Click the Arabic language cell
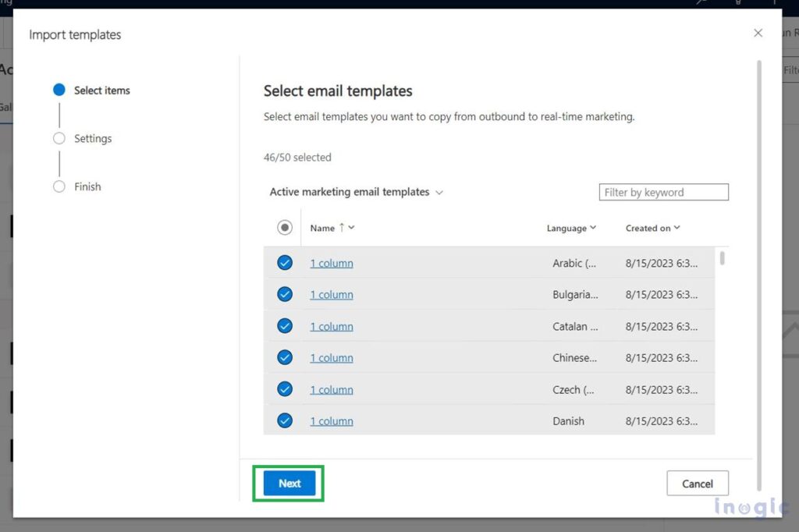The height and width of the screenshot is (532, 799). [574, 264]
